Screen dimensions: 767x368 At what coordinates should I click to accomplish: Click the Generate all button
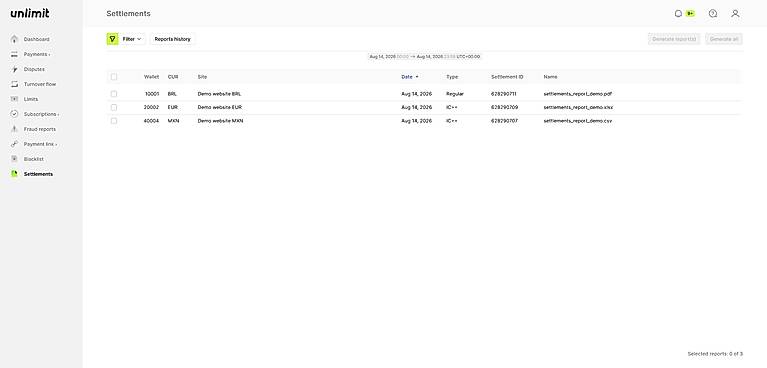(x=724, y=39)
